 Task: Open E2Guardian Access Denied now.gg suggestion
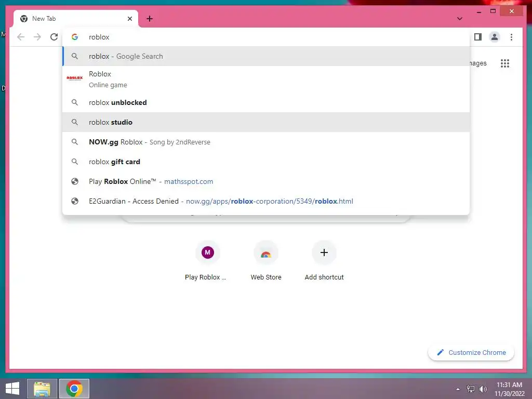coord(266,201)
